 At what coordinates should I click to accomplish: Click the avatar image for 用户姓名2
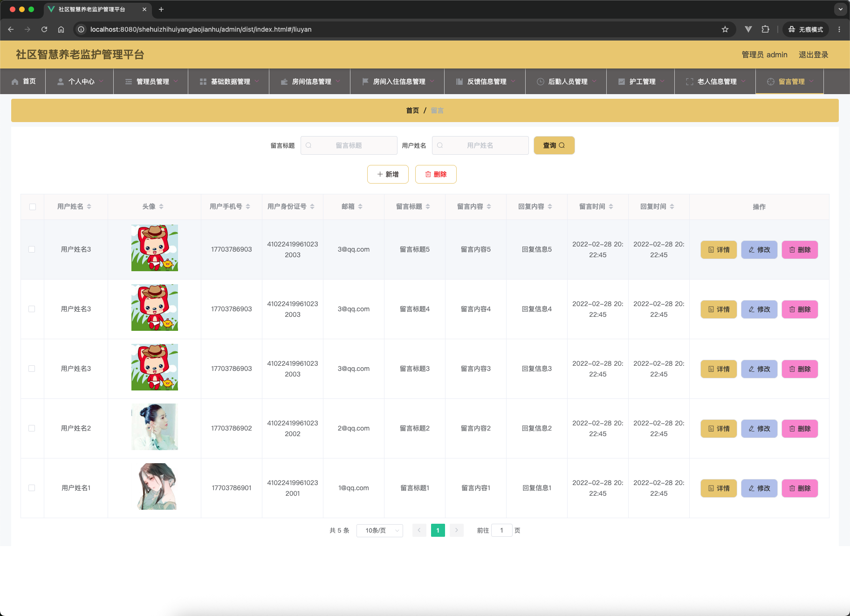pos(155,427)
